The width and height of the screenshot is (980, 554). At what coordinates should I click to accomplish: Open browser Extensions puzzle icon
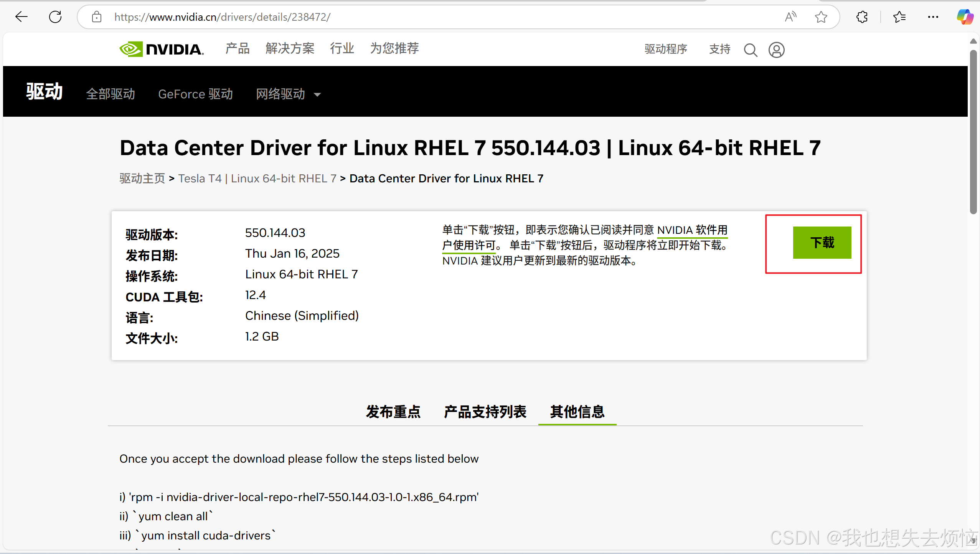point(862,17)
